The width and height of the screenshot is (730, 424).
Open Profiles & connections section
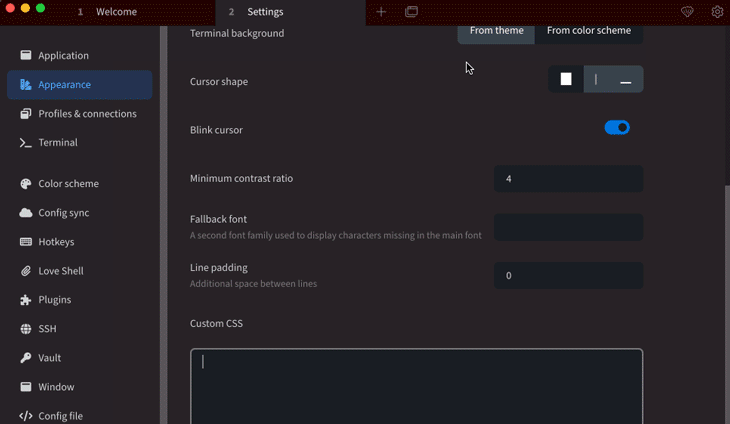87,114
